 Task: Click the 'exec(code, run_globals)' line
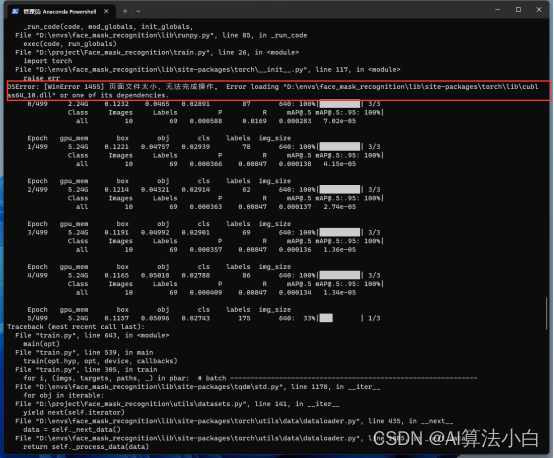point(70,44)
